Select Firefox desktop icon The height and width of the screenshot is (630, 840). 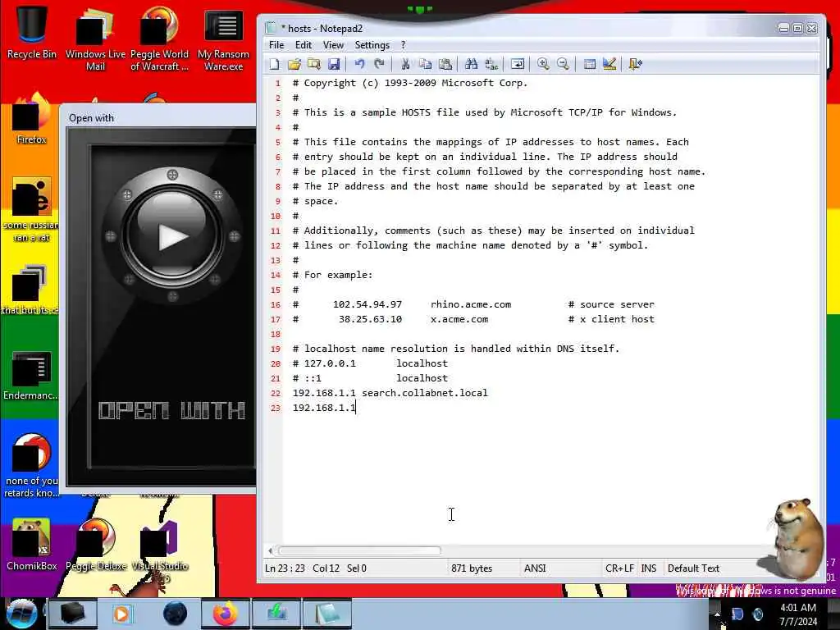coord(32,119)
